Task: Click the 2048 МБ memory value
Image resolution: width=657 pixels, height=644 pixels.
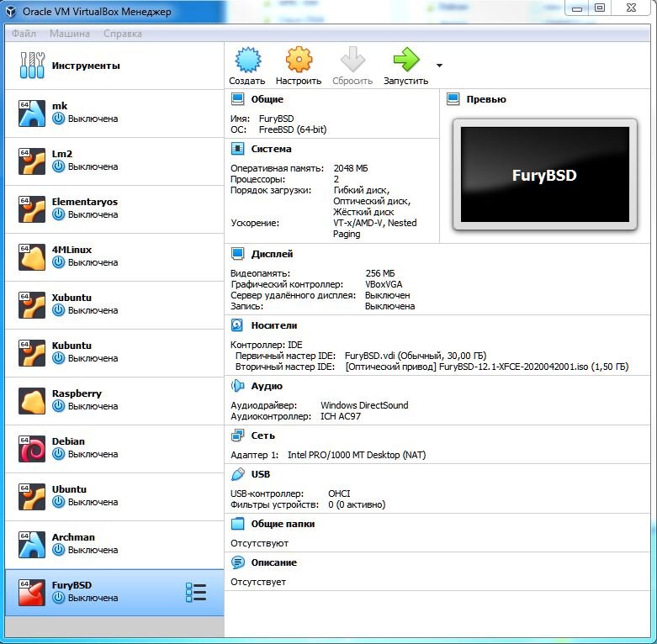Action: pos(351,168)
